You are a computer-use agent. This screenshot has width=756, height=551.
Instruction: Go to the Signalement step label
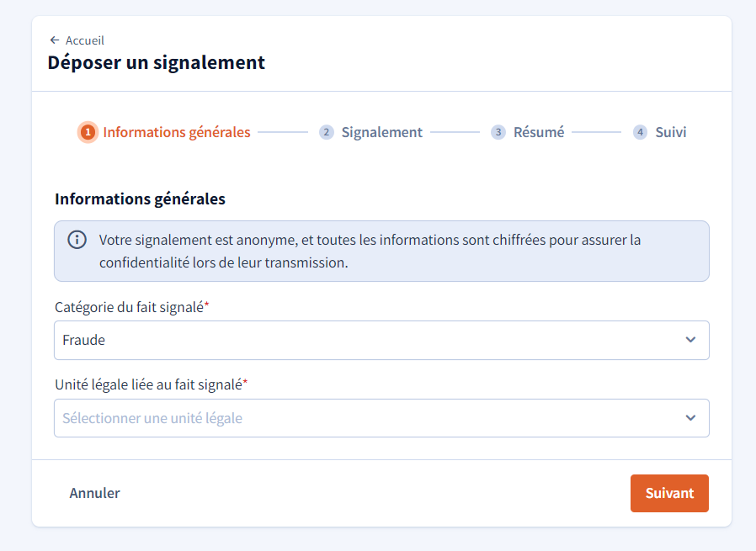tap(382, 132)
